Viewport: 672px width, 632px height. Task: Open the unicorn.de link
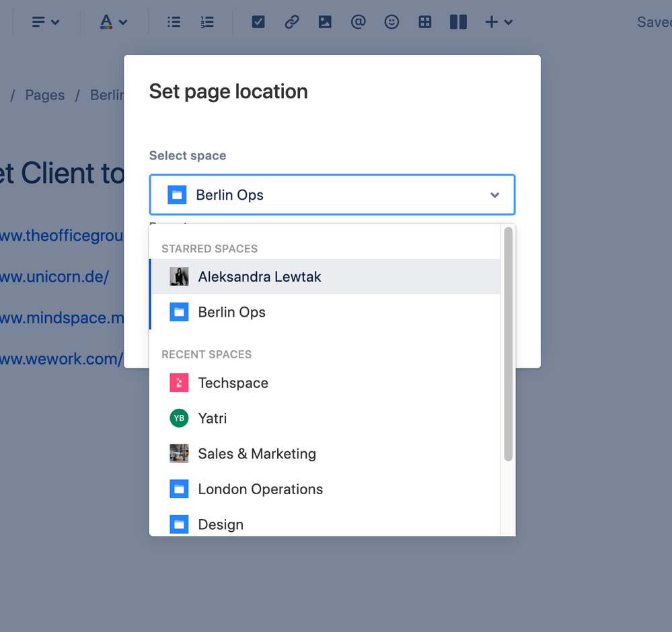[54, 277]
